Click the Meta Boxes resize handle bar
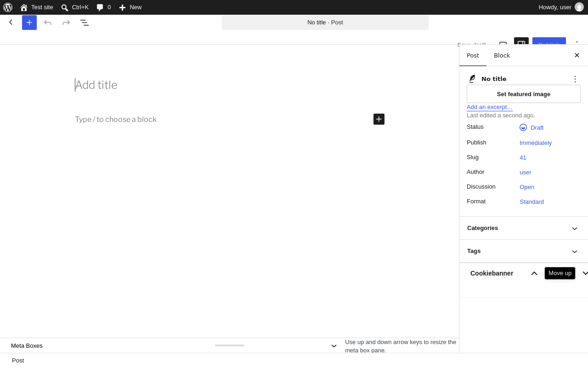Viewport: 588px width, 368px height. (230, 345)
